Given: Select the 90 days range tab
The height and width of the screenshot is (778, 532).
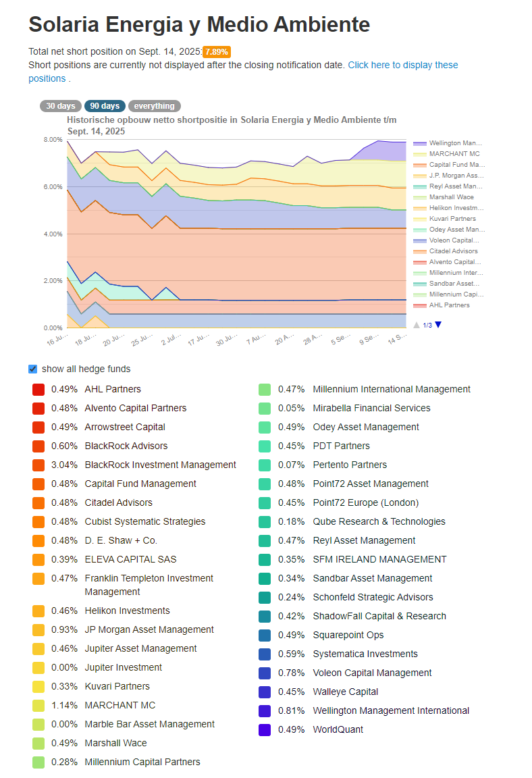Looking at the screenshot, I should coord(105,105).
